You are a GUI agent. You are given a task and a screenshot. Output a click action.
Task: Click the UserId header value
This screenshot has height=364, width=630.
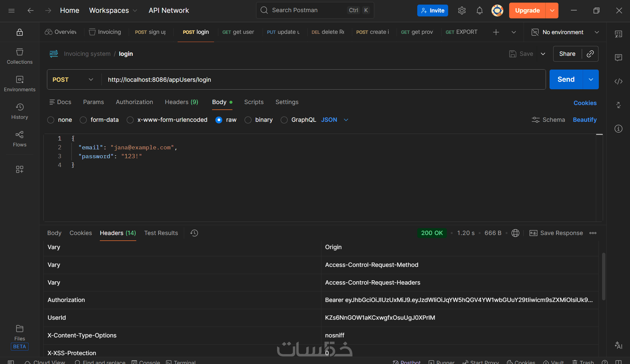click(380, 318)
